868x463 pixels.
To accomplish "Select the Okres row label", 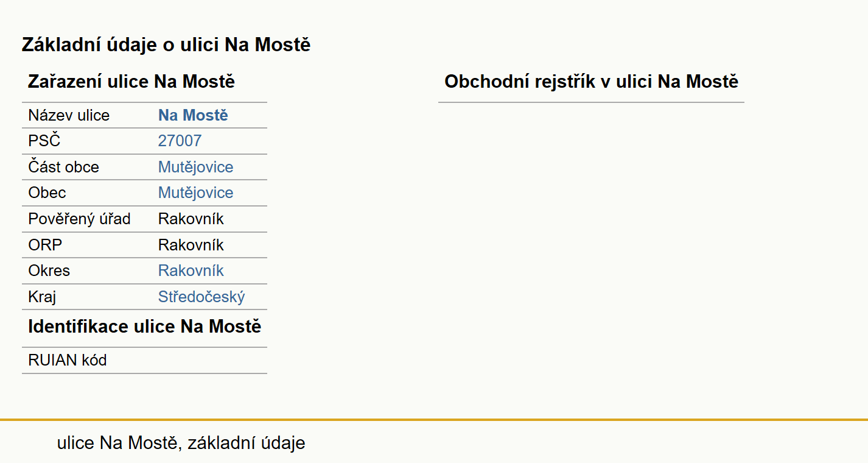I will [x=49, y=270].
